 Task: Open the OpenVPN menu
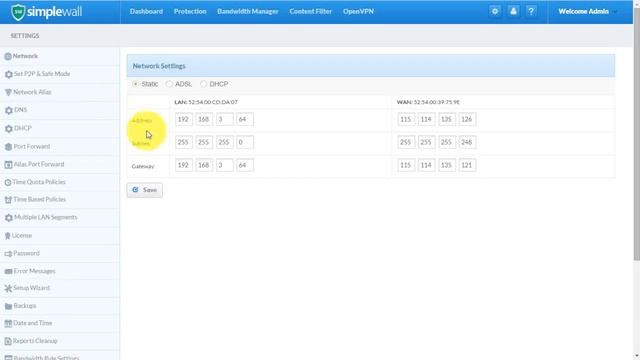coord(358,11)
